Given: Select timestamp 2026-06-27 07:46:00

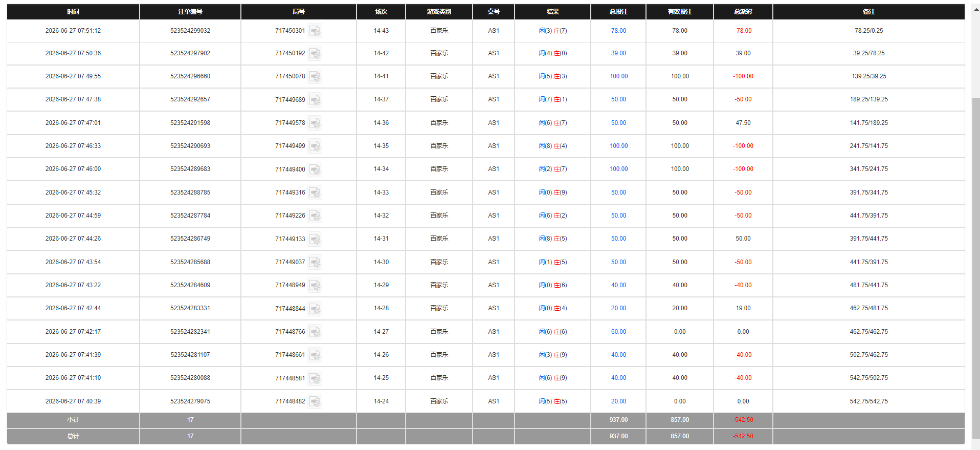Looking at the screenshot, I should click(73, 169).
